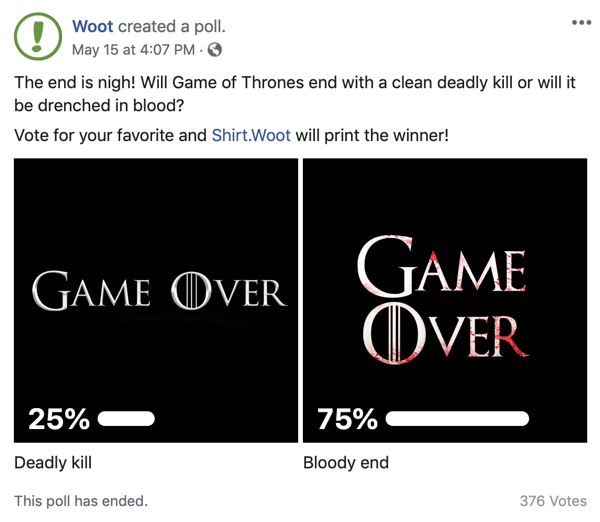Choose the Deadly kill option label

[x=53, y=463]
